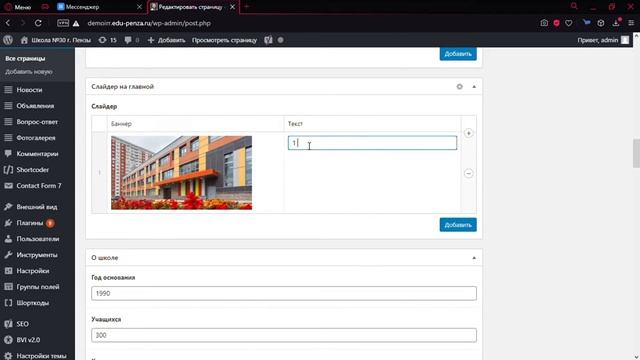Add slider row with plus icon
The height and width of the screenshot is (360, 640).
pyautogui.click(x=469, y=133)
